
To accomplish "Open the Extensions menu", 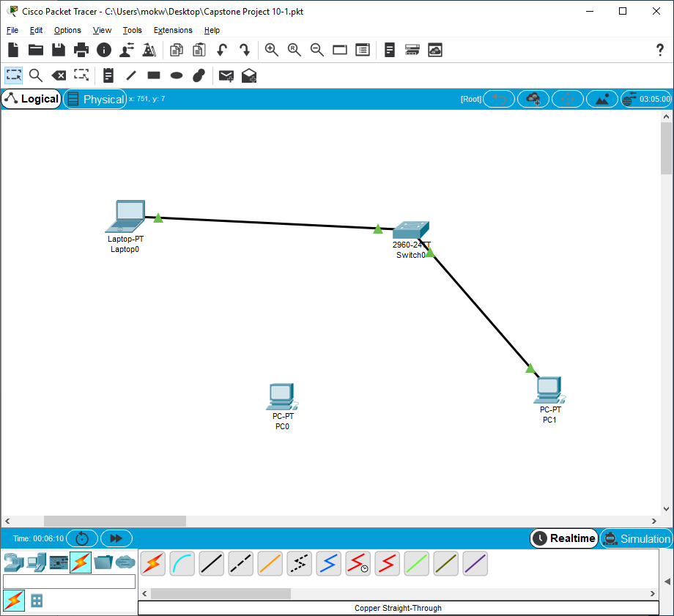I will 173,30.
